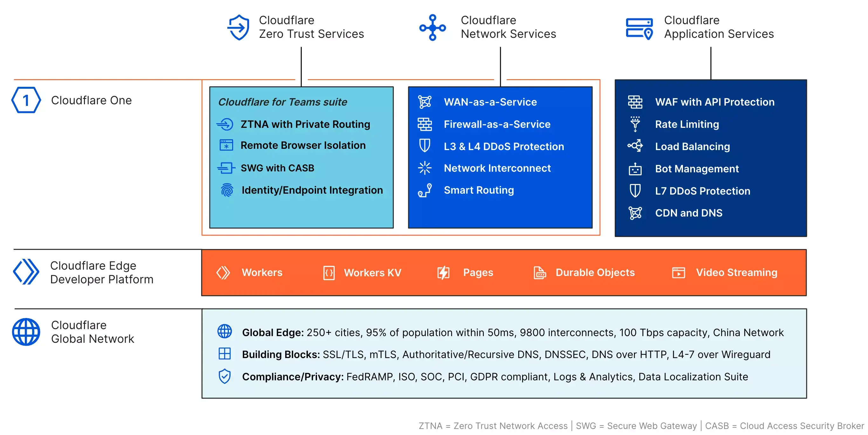The width and height of the screenshot is (868, 435).
Task: Click the Cloudflare Global Network globe icon
Action: (x=26, y=332)
